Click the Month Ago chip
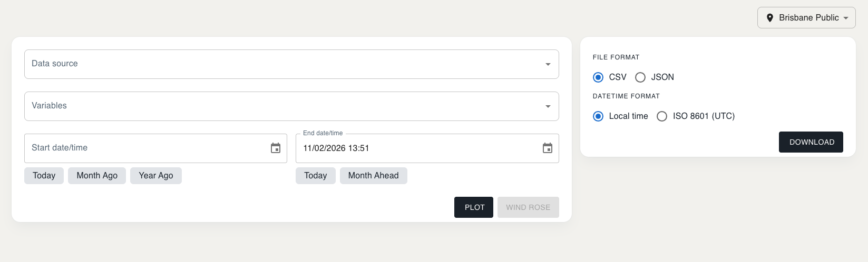Image resolution: width=868 pixels, height=262 pixels. click(x=97, y=176)
